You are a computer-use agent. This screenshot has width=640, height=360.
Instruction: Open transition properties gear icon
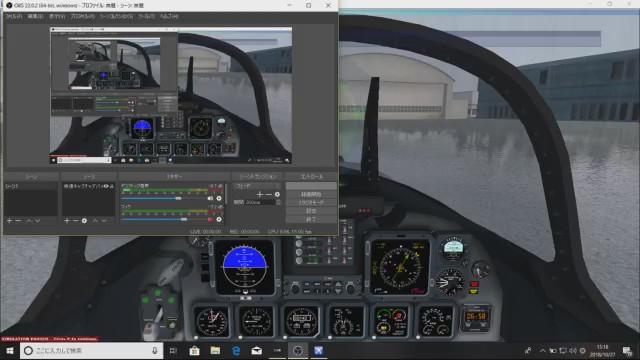point(278,194)
